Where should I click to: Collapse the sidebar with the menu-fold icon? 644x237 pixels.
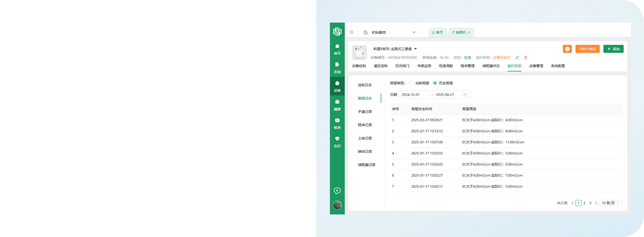pyautogui.click(x=351, y=32)
